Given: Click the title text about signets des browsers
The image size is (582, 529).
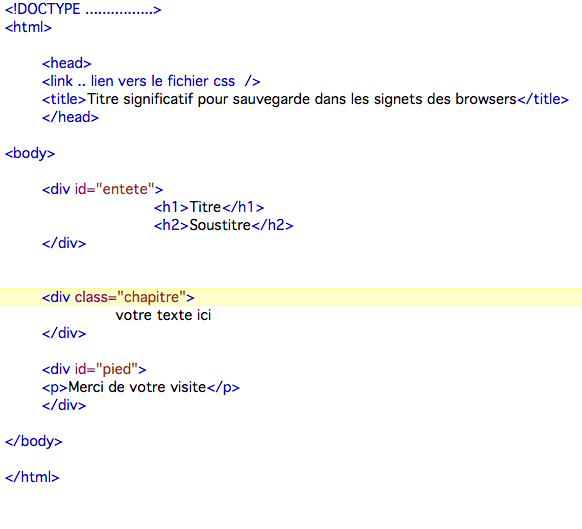Looking at the screenshot, I should [x=301, y=99].
